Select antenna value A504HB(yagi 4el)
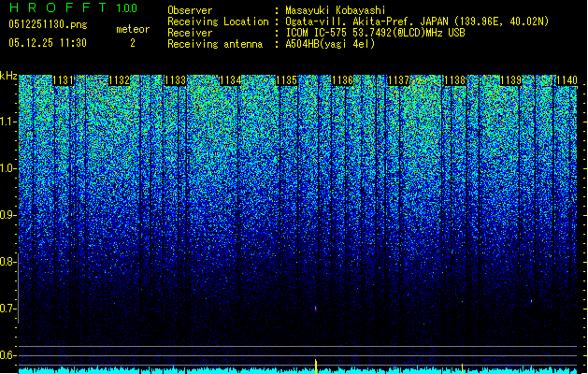This screenshot has width=588, height=374. (330, 44)
